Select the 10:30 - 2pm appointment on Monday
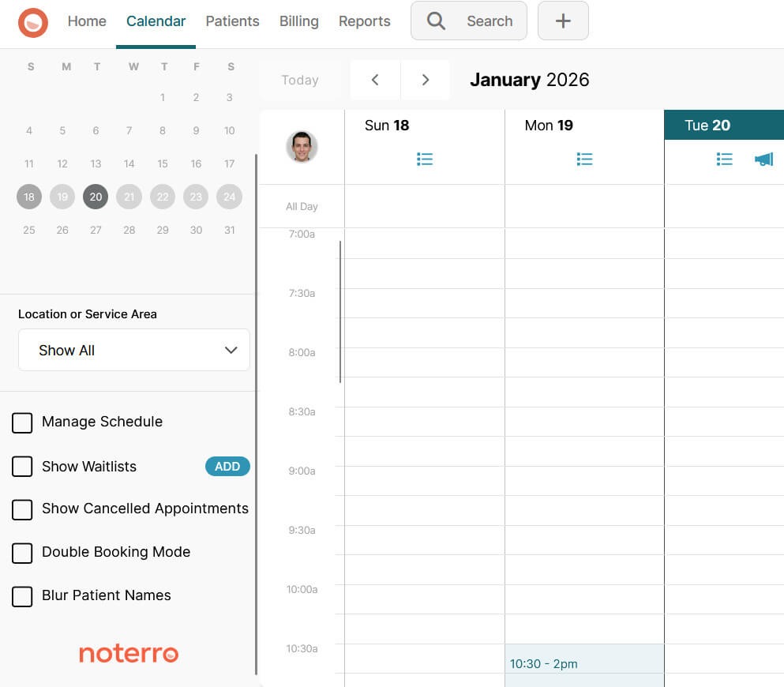Image resolution: width=784 pixels, height=687 pixels. pos(584,667)
